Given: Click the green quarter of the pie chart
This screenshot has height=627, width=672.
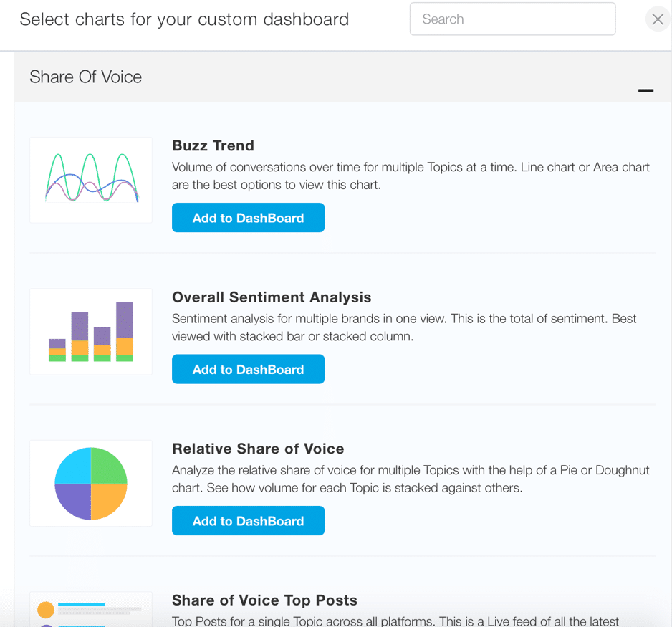Looking at the screenshot, I should click(107, 467).
